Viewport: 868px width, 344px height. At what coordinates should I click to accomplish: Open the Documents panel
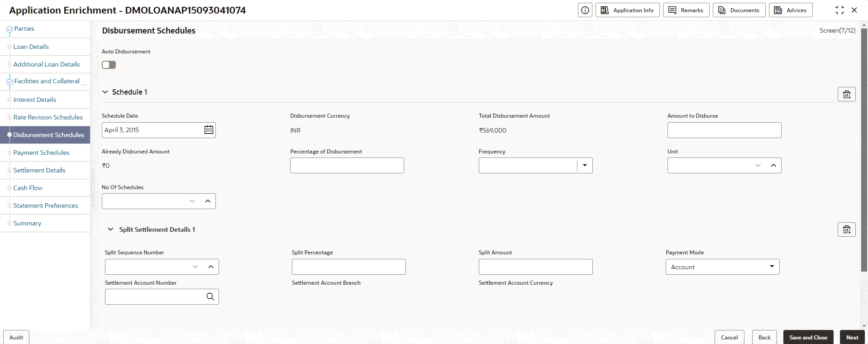[x=739, y=10]
